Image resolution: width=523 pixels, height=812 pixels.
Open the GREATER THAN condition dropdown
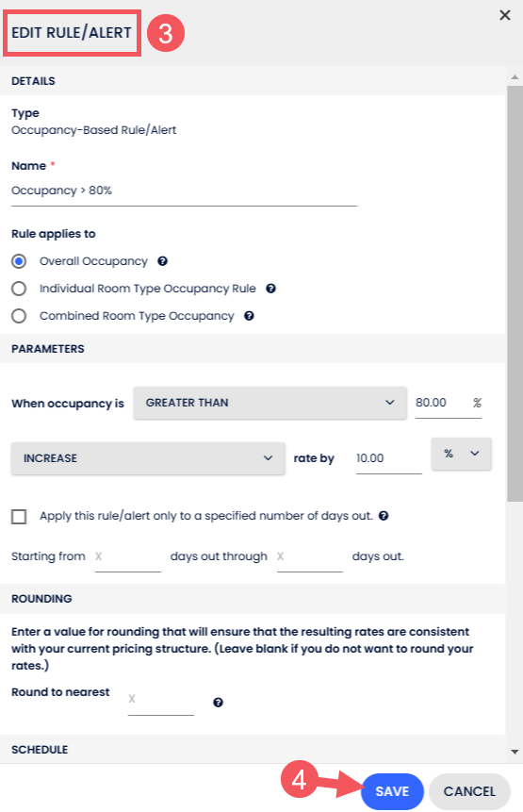tap(270, 403)
